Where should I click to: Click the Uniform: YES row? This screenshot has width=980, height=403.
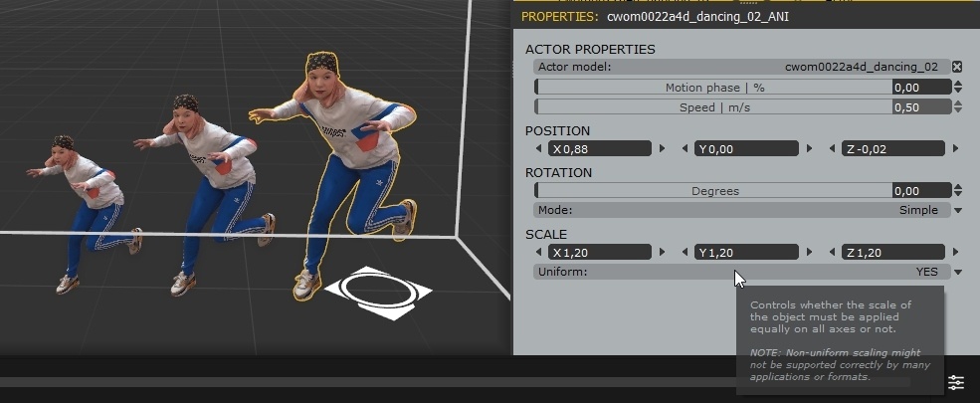742,272
